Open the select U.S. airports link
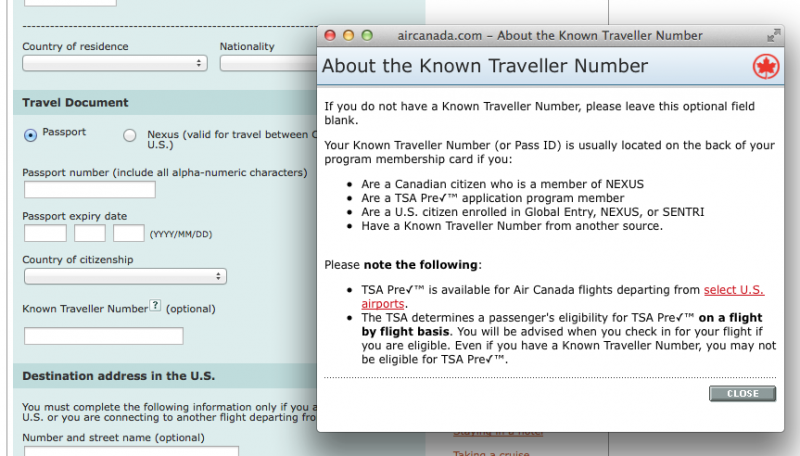 point(734,290)
